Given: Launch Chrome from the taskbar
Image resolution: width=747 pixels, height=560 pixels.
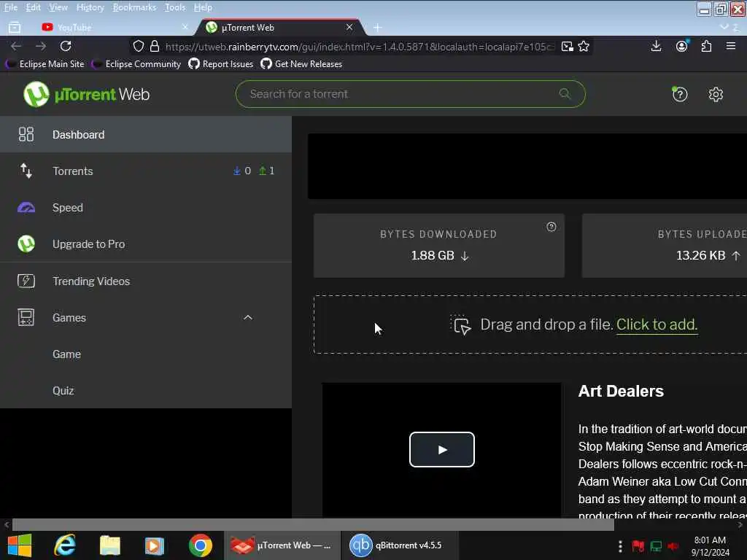Looking at the screenshot, I should (200, 545).
